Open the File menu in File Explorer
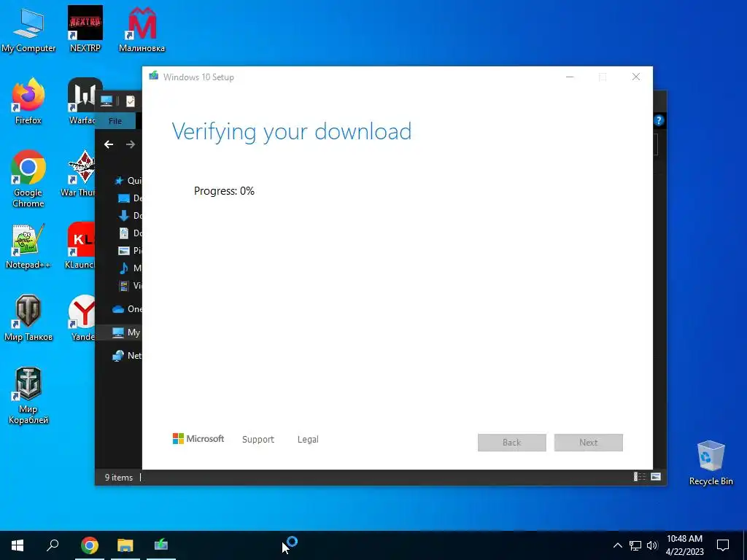This screenshot has height=560, width=747. pos(115,121)
